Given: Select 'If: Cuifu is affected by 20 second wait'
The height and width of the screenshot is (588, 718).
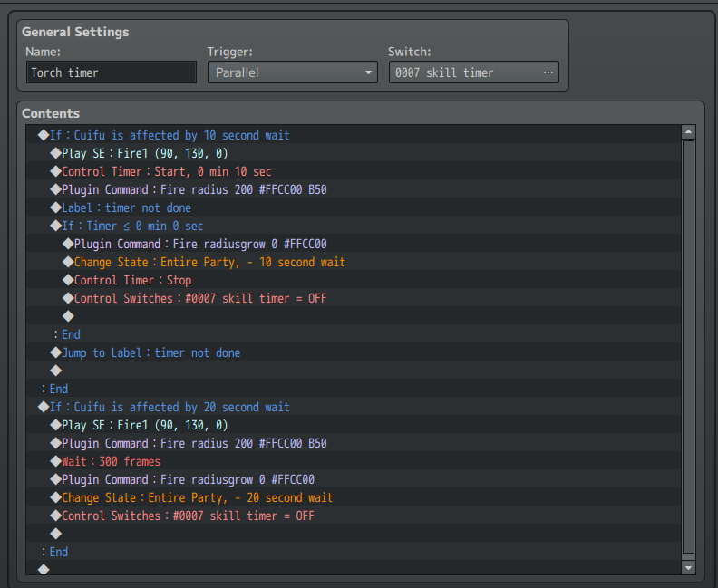Looking at the screenshot, I should coord(353,407).
